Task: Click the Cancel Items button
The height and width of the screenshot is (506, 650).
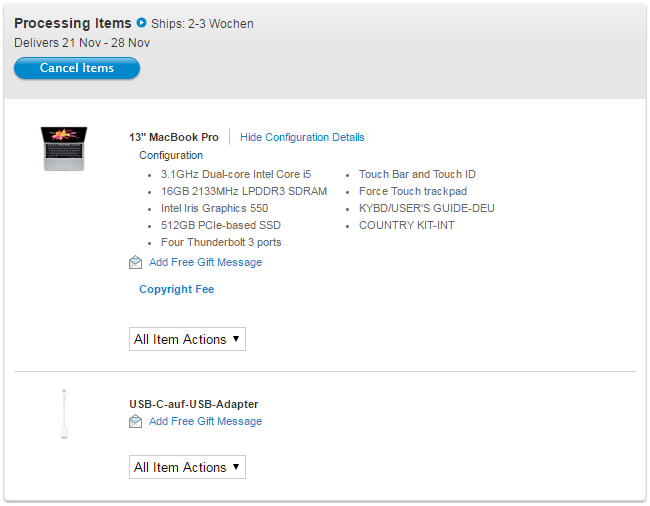Action: pos(77,68)
